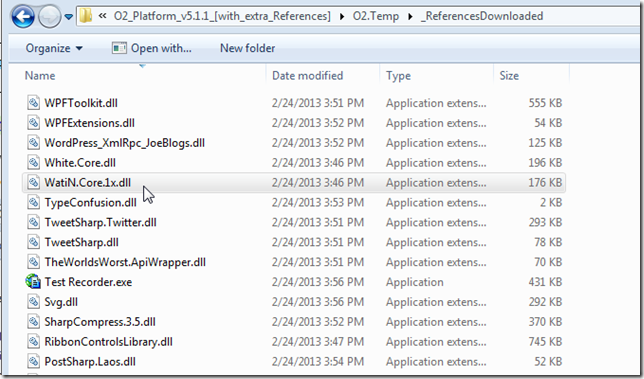Select TweetSharp.dll file name
The image size is (644, 379).
pos(81,242)
